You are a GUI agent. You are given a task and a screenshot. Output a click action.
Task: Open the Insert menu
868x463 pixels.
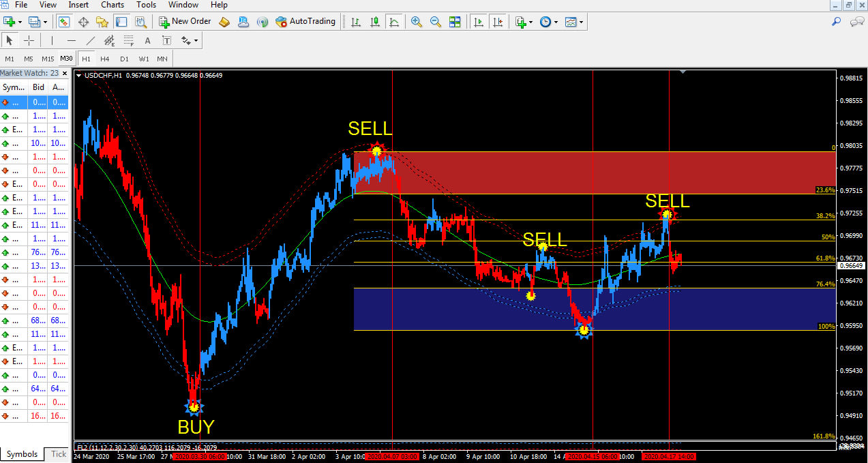78,5
